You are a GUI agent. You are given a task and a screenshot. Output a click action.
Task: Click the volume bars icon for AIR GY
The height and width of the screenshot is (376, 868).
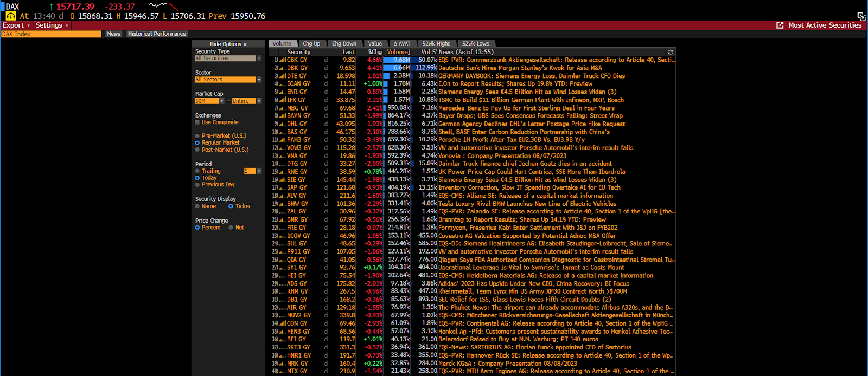(x=283, y=308)
